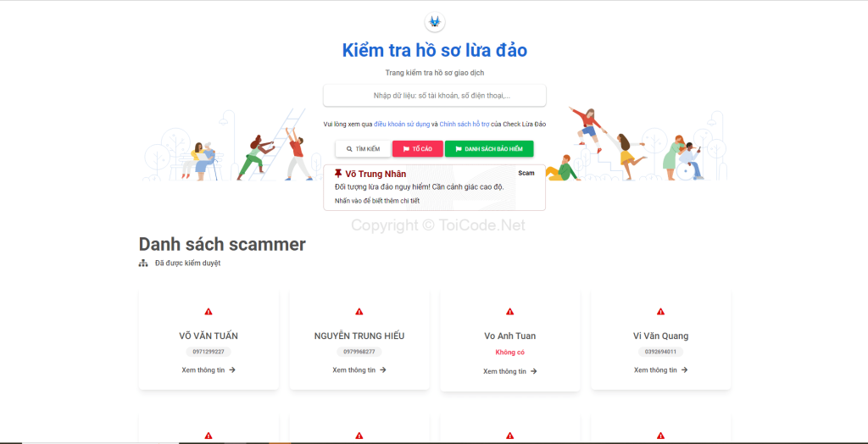Open Xem thông tin for Vi Văn Quang

[660, 369]
